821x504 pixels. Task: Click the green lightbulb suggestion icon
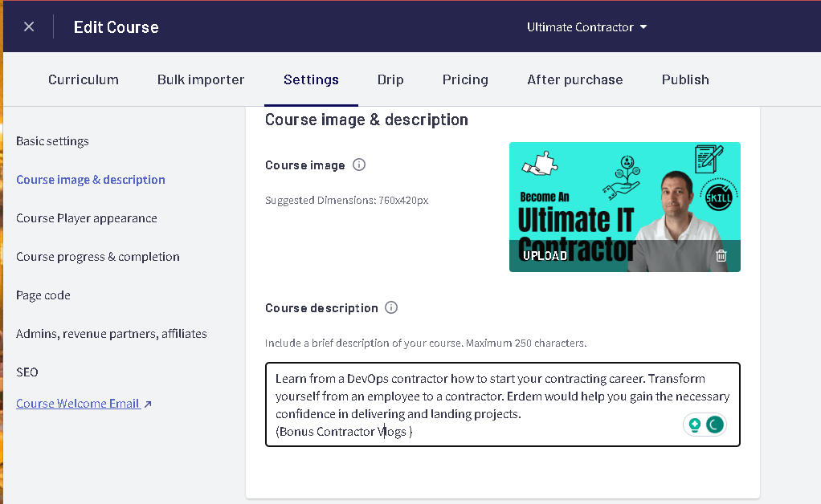pyautogui.click(x=695, y=425)
